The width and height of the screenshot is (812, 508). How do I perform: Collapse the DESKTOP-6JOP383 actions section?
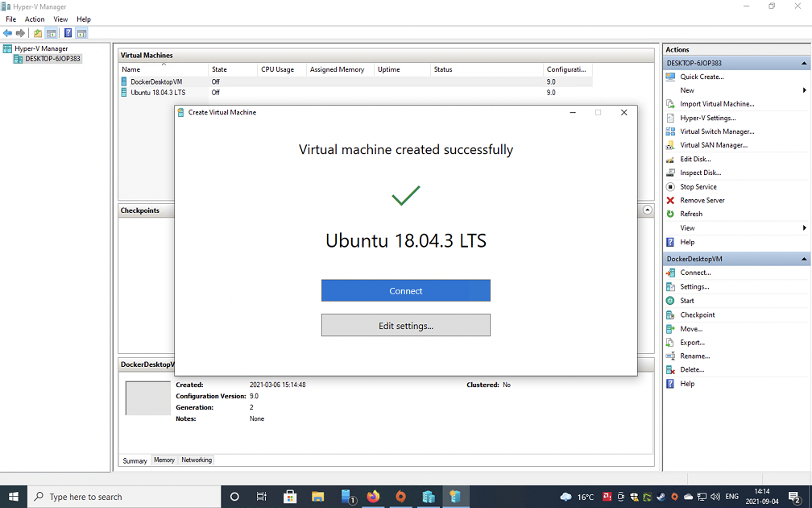click(804, 63)
